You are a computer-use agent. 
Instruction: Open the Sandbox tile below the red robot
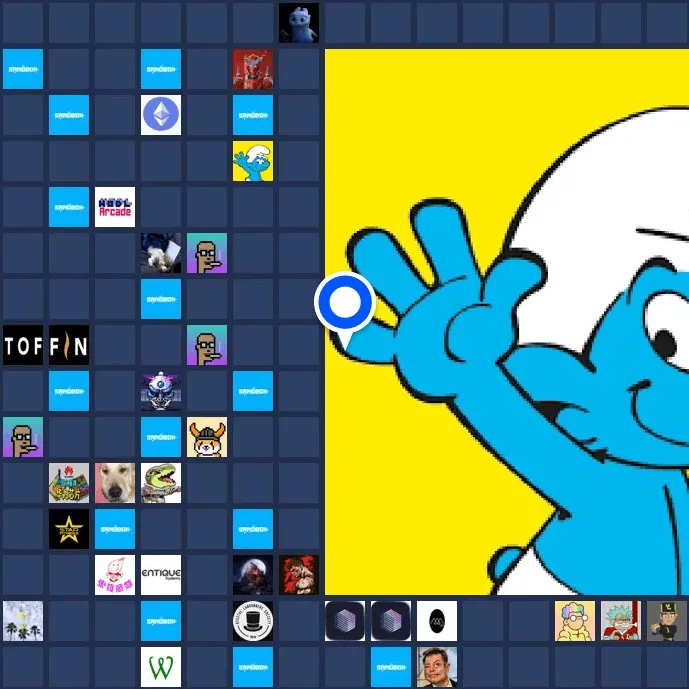253,115
